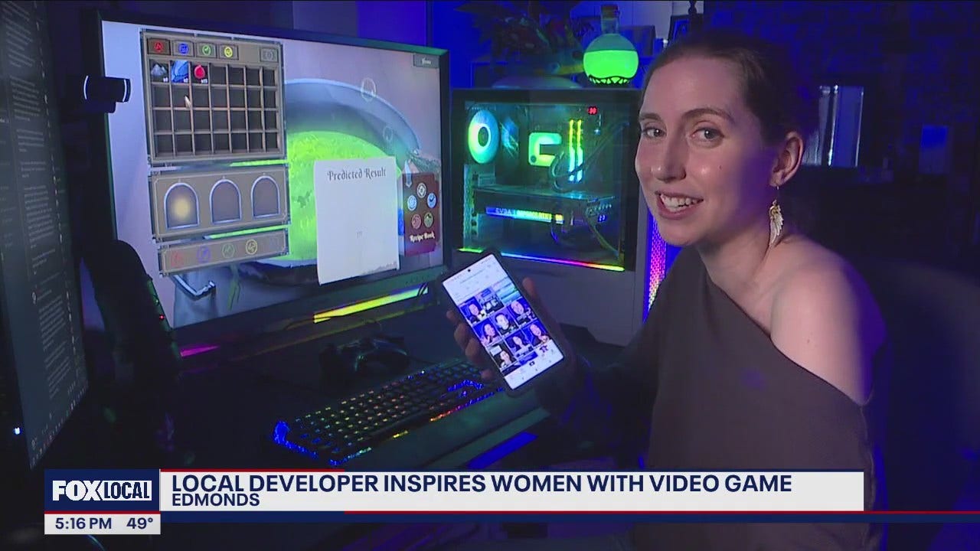
Task: Open the currency counter icon at the toolbar's right
Action: 269,54
